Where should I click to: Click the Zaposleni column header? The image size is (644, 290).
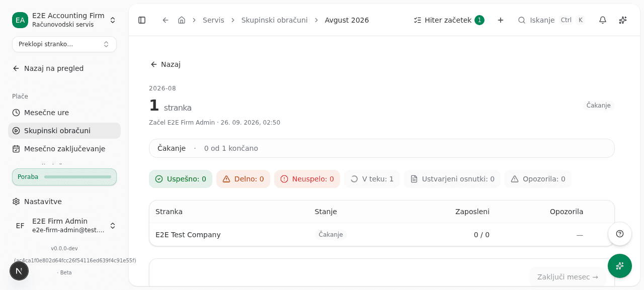tap(472, 212)
